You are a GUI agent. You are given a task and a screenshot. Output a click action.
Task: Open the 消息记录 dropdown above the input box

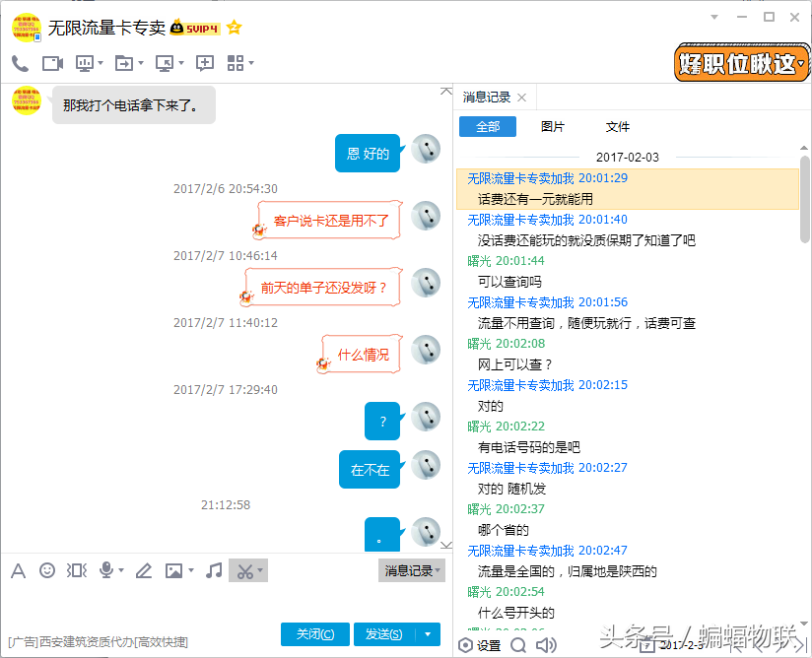tap(411, 569)
